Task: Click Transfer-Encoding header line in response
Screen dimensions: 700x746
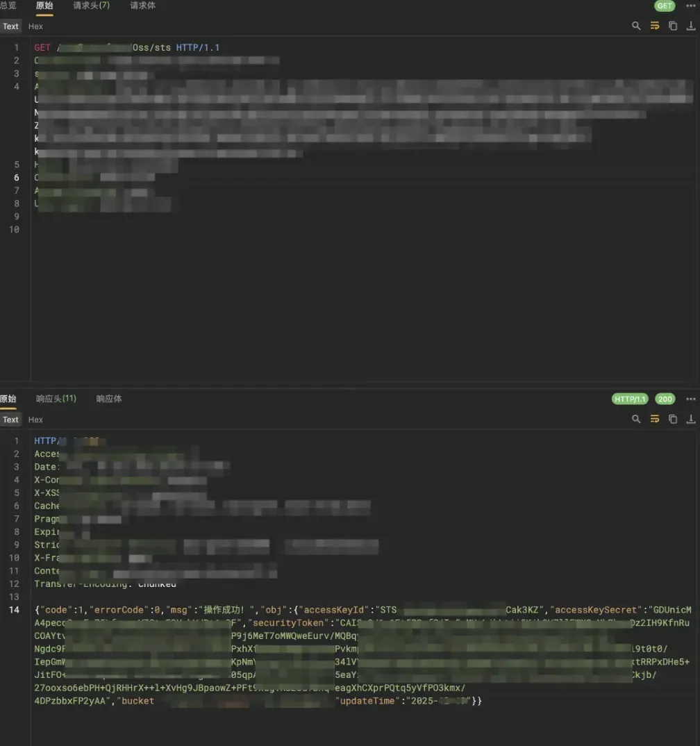Action: point(105,583)
